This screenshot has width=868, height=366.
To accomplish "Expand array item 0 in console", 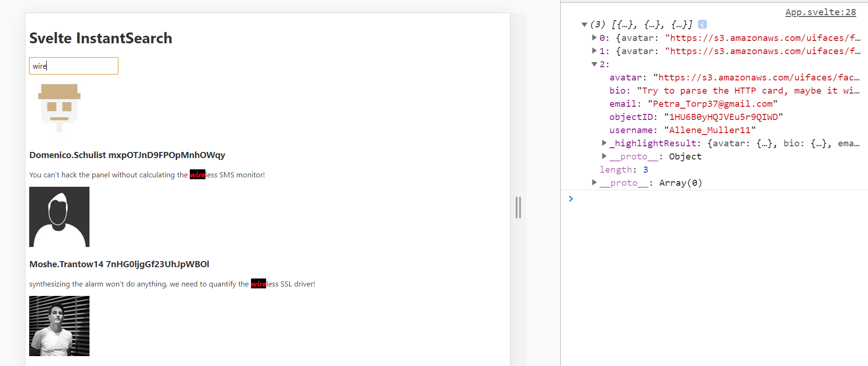I will click(594, 38).
